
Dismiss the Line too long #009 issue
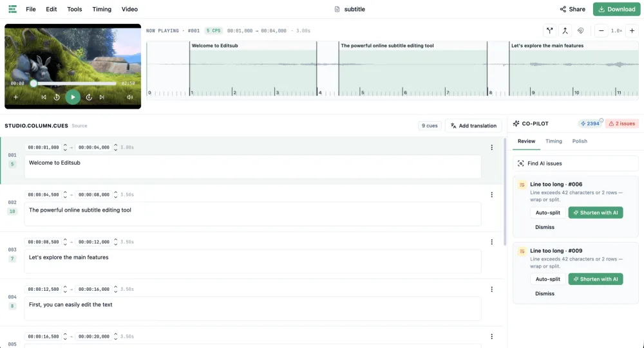pos(545,293)
